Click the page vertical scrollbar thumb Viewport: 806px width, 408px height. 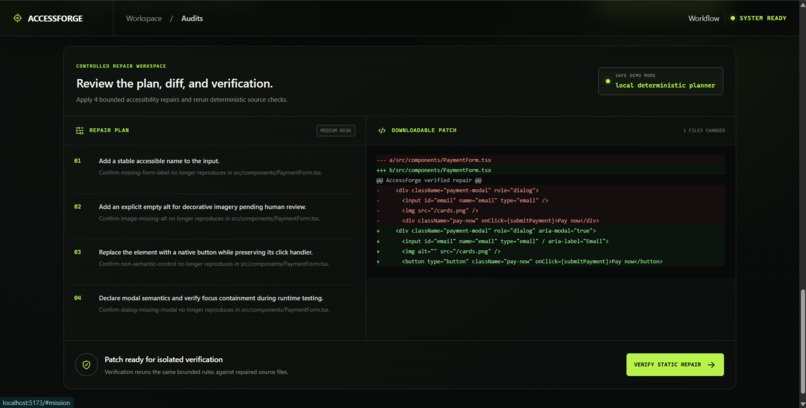(x=802, y=341)
